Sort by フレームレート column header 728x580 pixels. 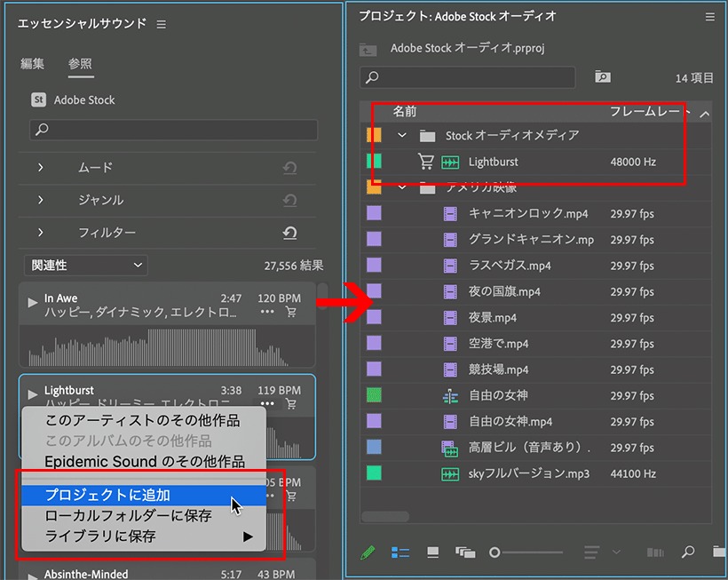tap(650, 111)
